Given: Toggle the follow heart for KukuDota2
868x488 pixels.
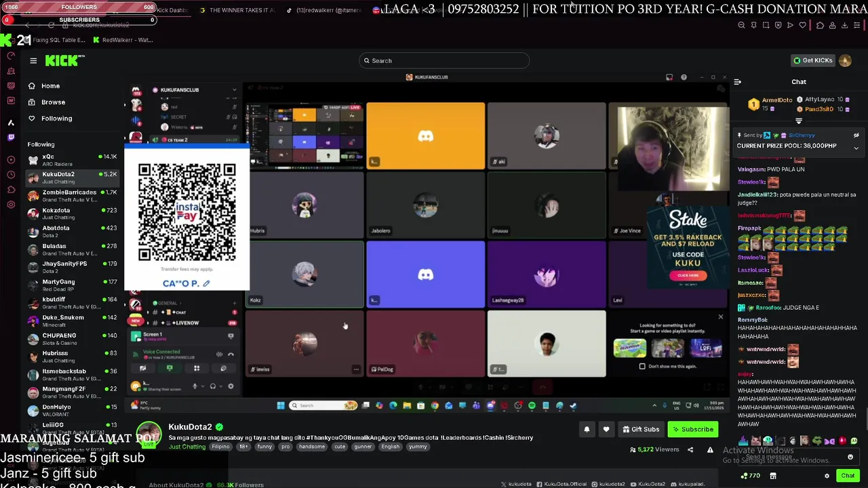Looking at the screenshot, I should [606, 429].
